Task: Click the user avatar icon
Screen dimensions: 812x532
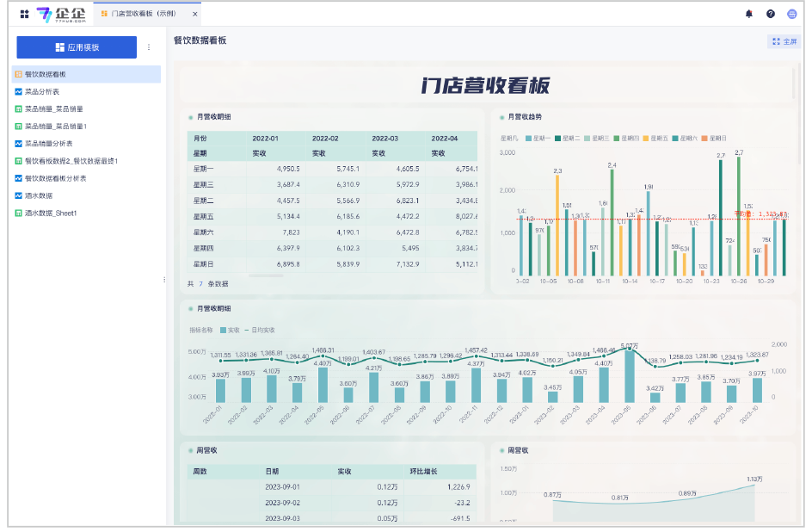Action: pyautogui.click(x=791, y=15)
